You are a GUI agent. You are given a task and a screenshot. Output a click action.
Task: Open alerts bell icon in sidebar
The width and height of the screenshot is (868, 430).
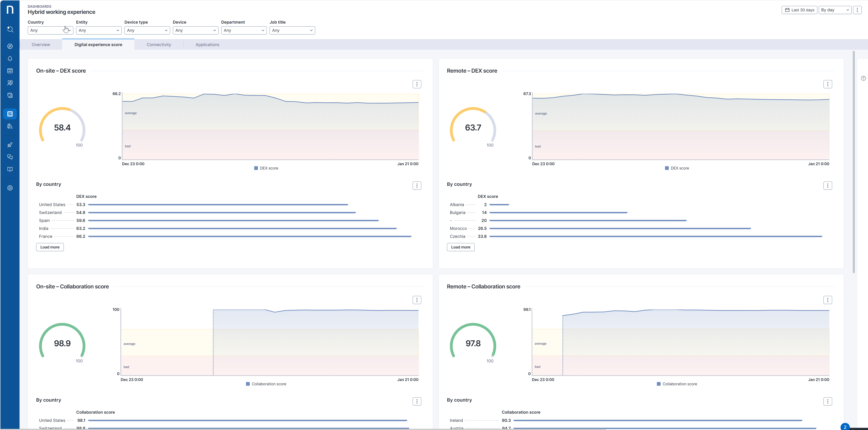pyautogui.click(x=10, y=59)
